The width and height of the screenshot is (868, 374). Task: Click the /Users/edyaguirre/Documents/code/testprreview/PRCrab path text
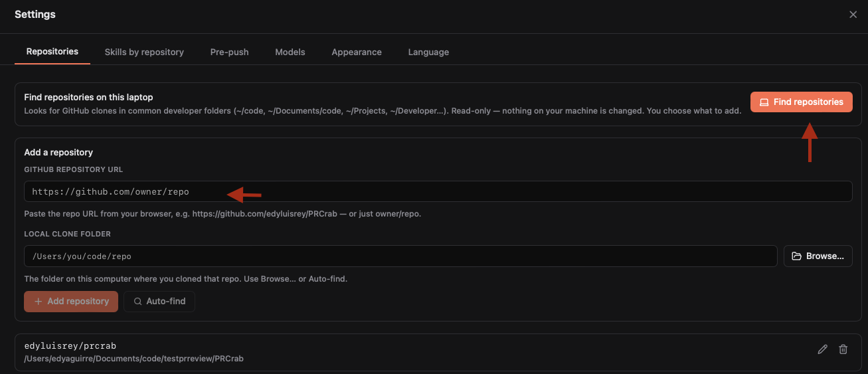tap(133, 359)
